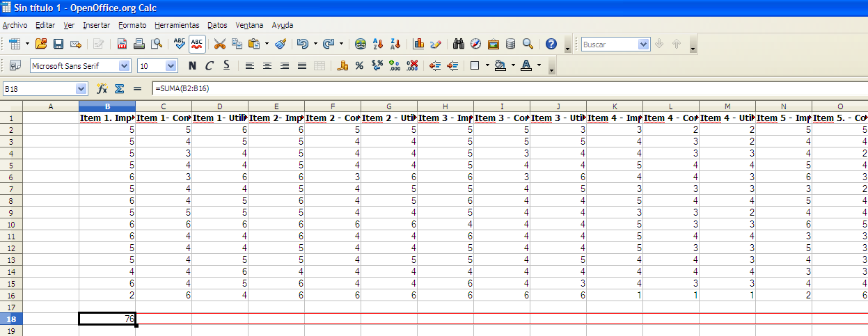The width and height of the screenshot is (868, 336).
Task: Sort ascending with A-Z icon
Action: tap(378, 44)
